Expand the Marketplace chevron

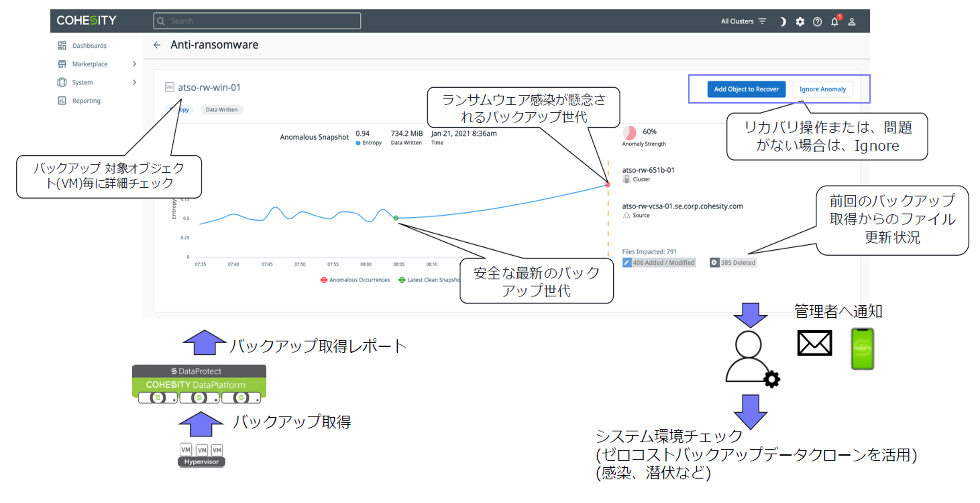[x=134, y=64]
